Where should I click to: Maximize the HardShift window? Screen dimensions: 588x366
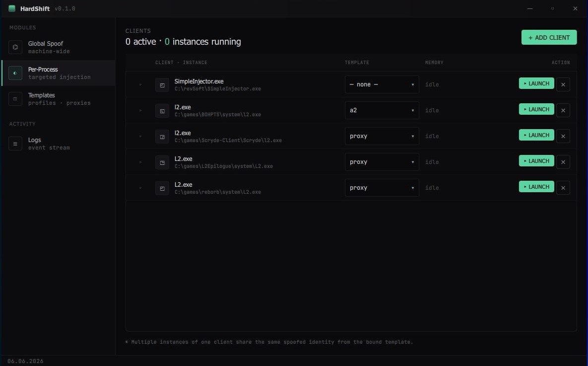click(x=552, y=8)
